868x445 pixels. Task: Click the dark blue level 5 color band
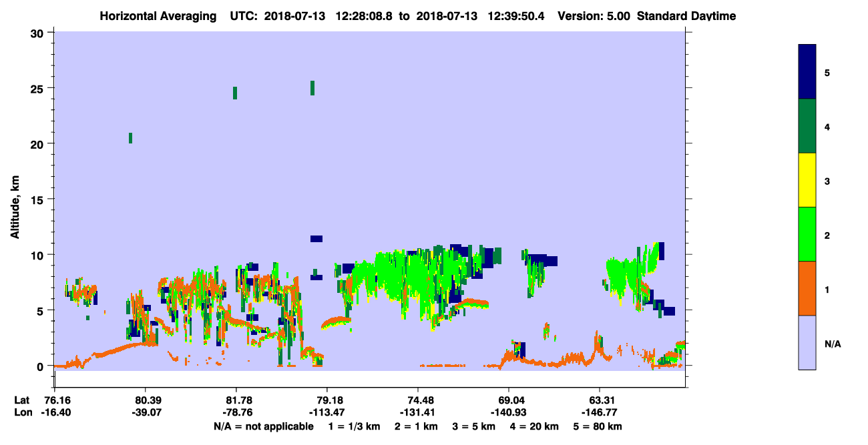pyautogui.click(x=807, y=72)
